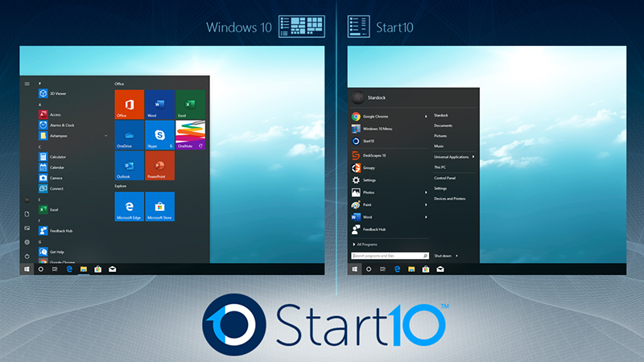Screen dimensions: 644x362
Task: Launch the Skype tile
Action: pyautogui.click(x=159, y=135)
